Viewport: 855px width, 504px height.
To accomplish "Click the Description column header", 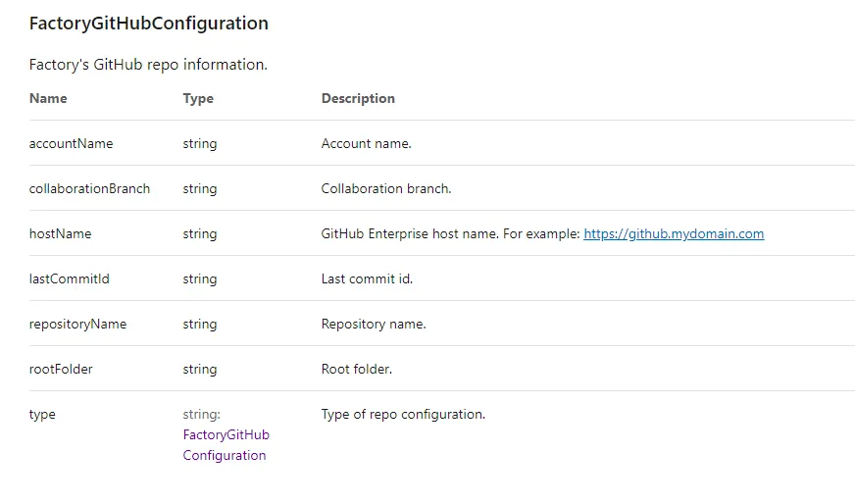I will click(358, 99).
